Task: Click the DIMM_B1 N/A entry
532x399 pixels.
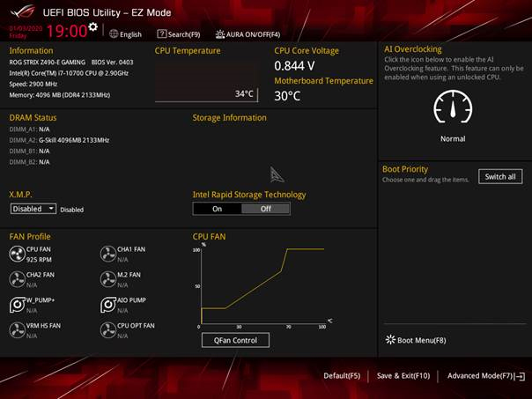Action: [x=29, y=151]
